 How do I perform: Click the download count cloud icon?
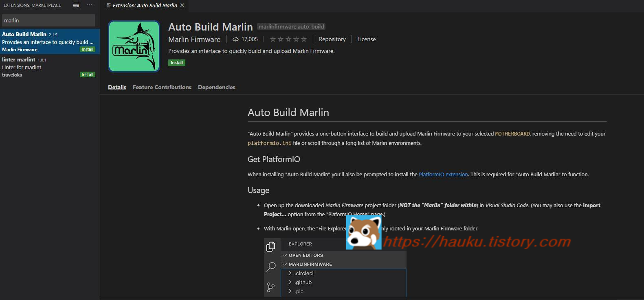[x=235, y=39]
